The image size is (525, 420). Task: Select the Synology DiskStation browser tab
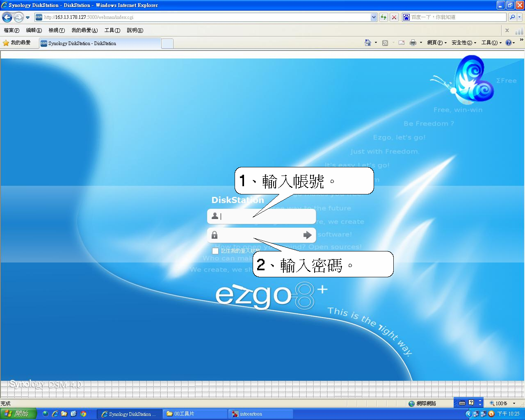point(100,43)
